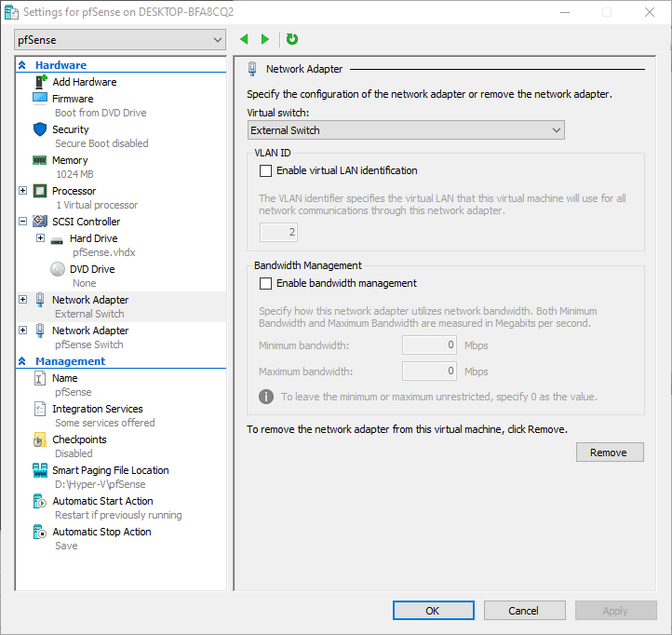672x635 pixels.
Task: Open the pfSense virtual machine dropdown
Action: pyautogui.click(x=120, y=39)
